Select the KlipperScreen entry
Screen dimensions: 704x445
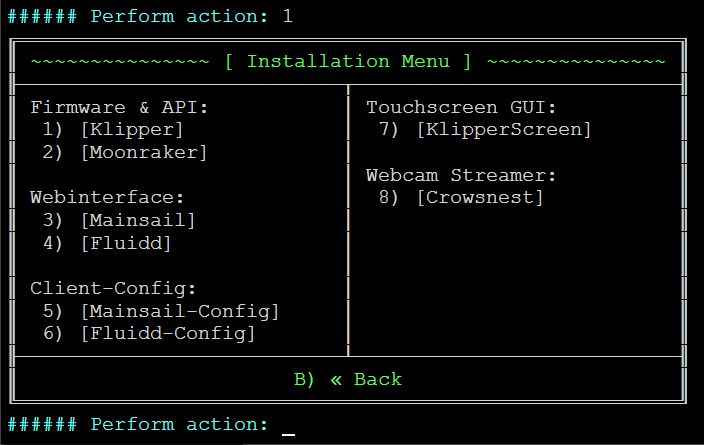pyautogui.click(x=504, y=129)
